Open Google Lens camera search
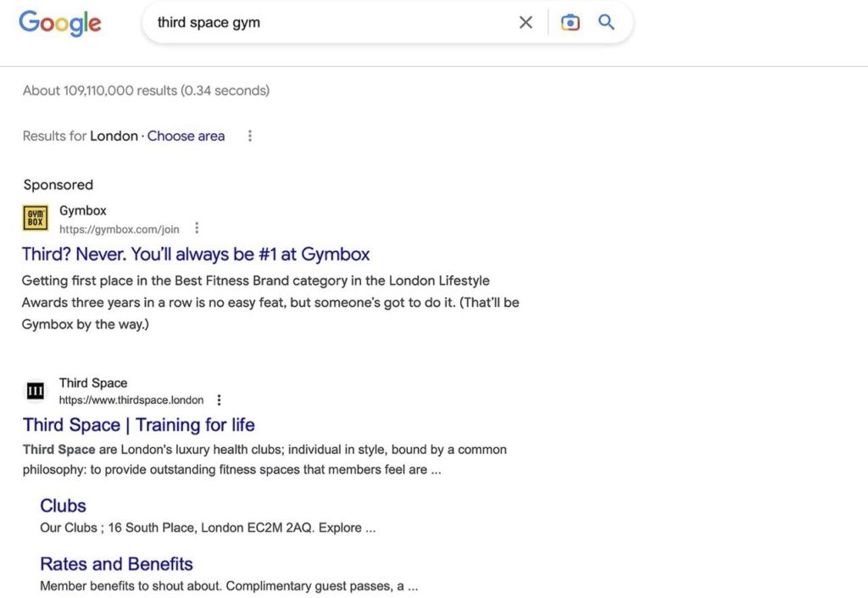Image resolution: width=868 pixels, height=598 pixels. click(570, 23)
